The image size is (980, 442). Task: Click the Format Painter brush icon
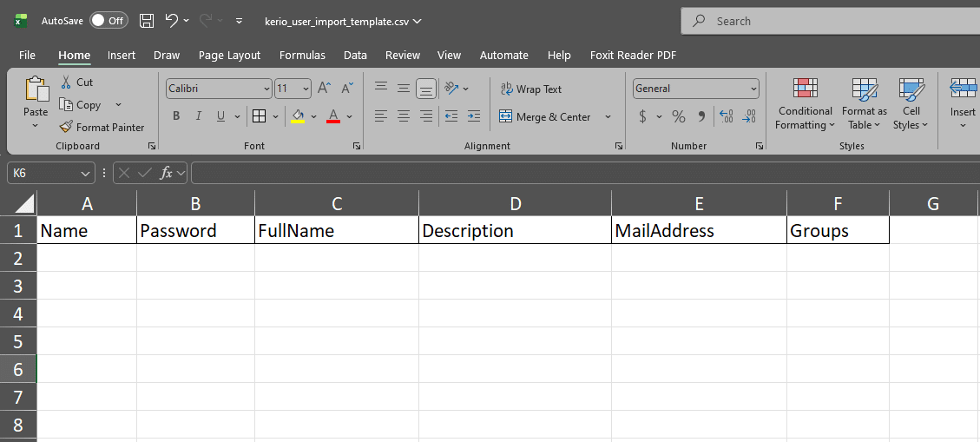[x=67, y=128]
